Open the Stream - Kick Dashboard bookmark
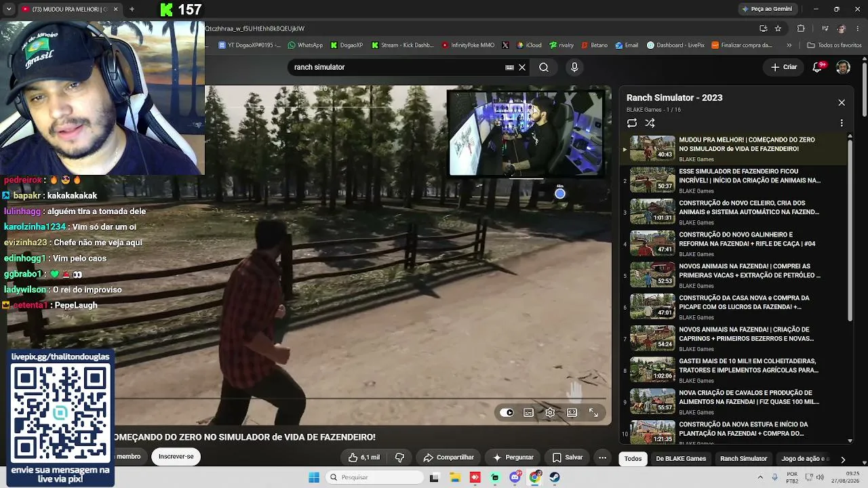 402,45
